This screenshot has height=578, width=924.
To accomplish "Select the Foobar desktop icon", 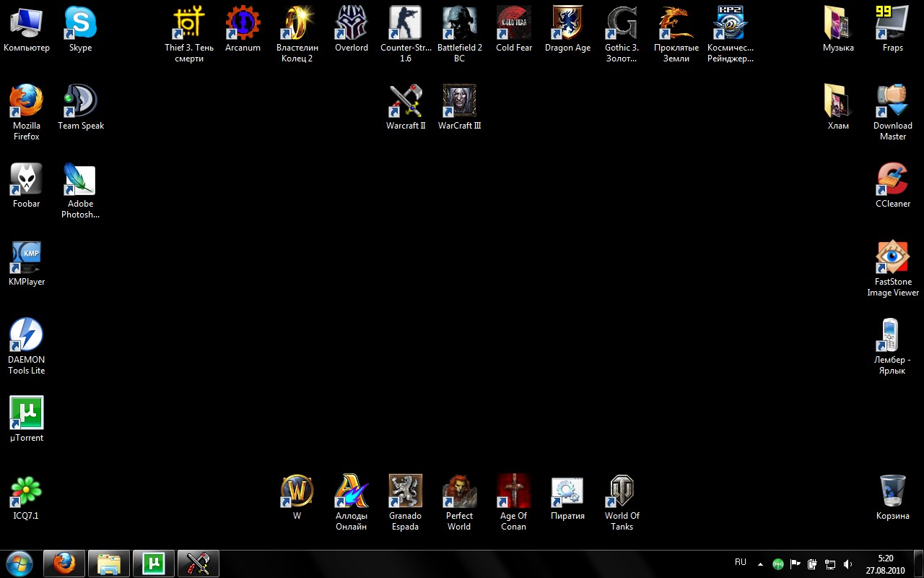I will (27, 185).
